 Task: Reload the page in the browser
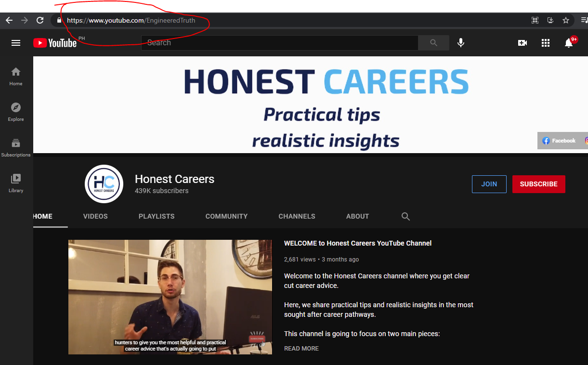tap(40, 20)
